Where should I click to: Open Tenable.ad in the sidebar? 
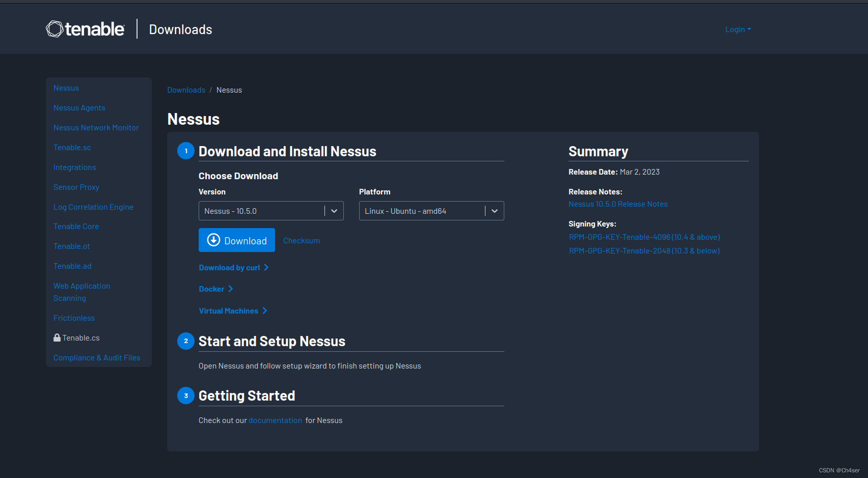pyautogui.click(x=73, y=266)
